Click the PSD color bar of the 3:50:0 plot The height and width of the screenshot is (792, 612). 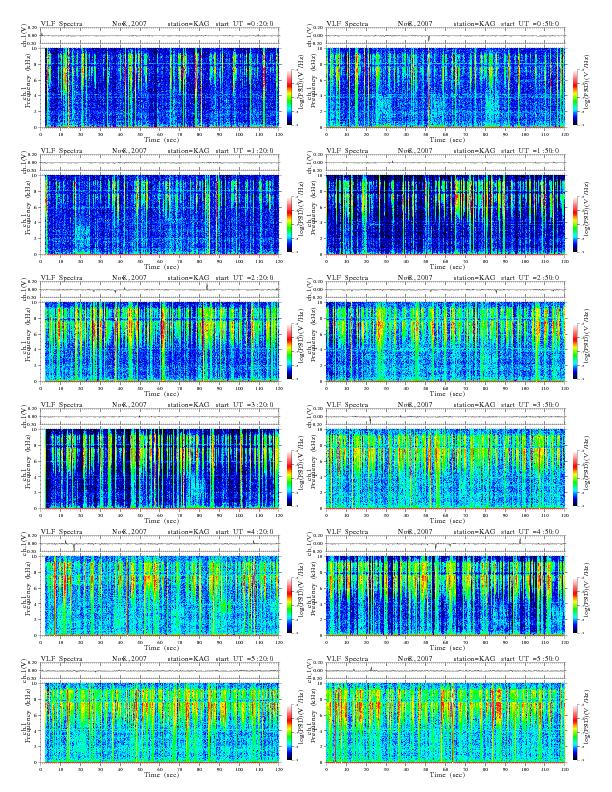coord(576,478)
